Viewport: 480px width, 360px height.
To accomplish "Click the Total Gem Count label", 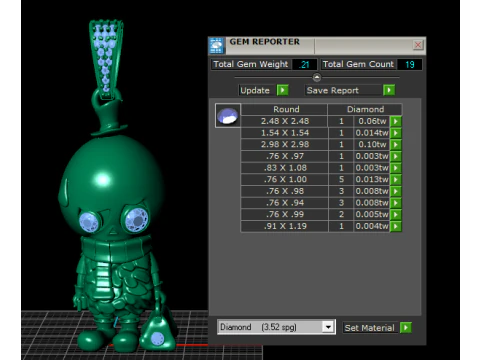I will 358,64.
